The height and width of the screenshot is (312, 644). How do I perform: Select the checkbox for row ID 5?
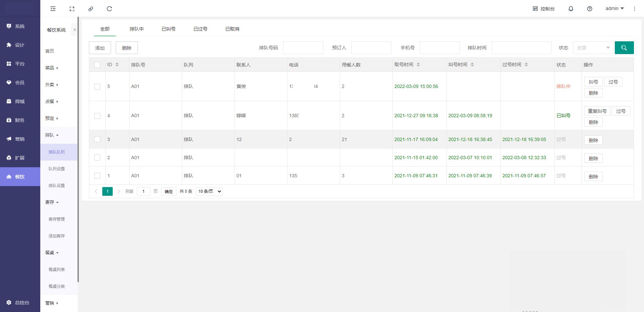[x=97, y=87]
